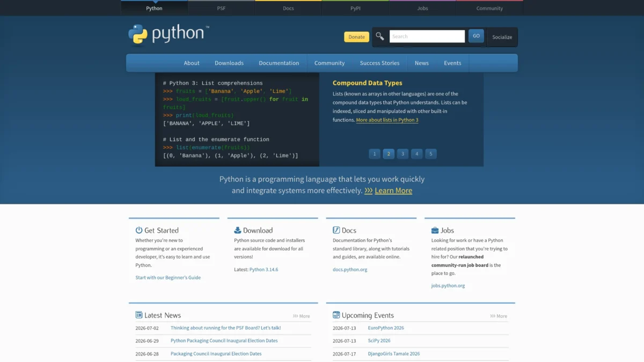This screenshot has height=362, width=644.
Task: Open Thinking about running for PSF Board article
Action: 225,328
